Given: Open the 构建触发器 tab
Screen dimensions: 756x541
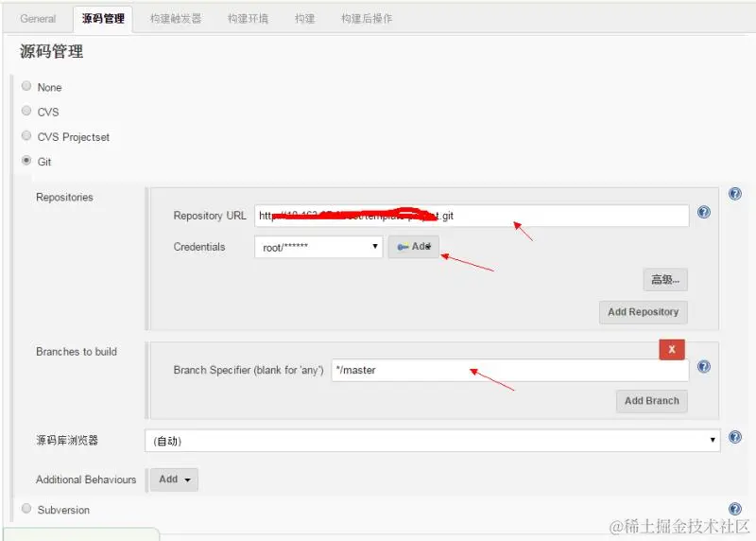Looking at the screenshot, I should point(176,19).
